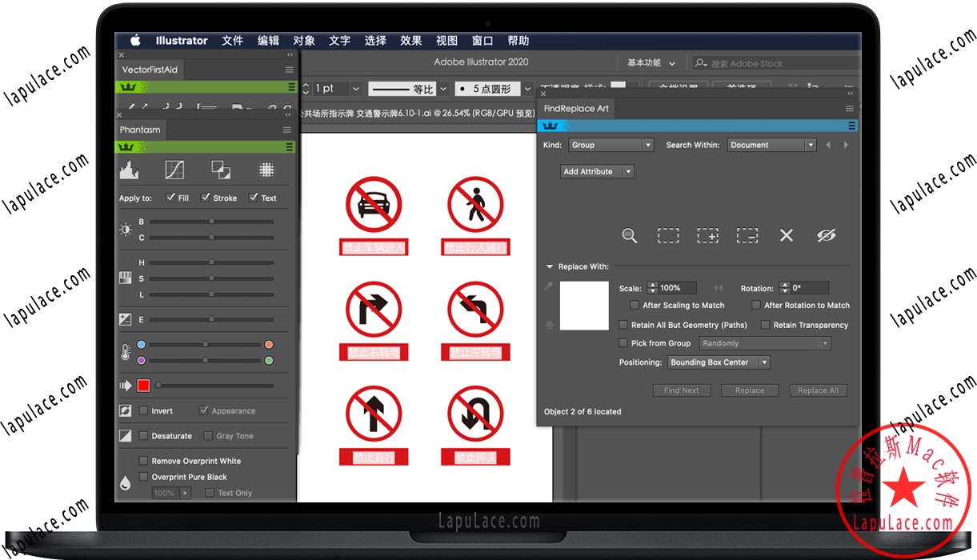Viewport: 977px width, 560px height.
Task: Click the hidden-eye icon in FindReplace Art
Action: click(826, 235)
